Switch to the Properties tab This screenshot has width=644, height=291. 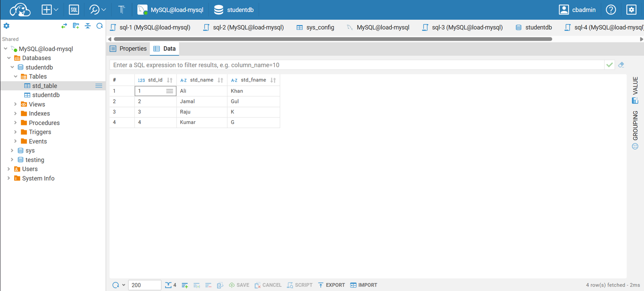coord(129,49)
